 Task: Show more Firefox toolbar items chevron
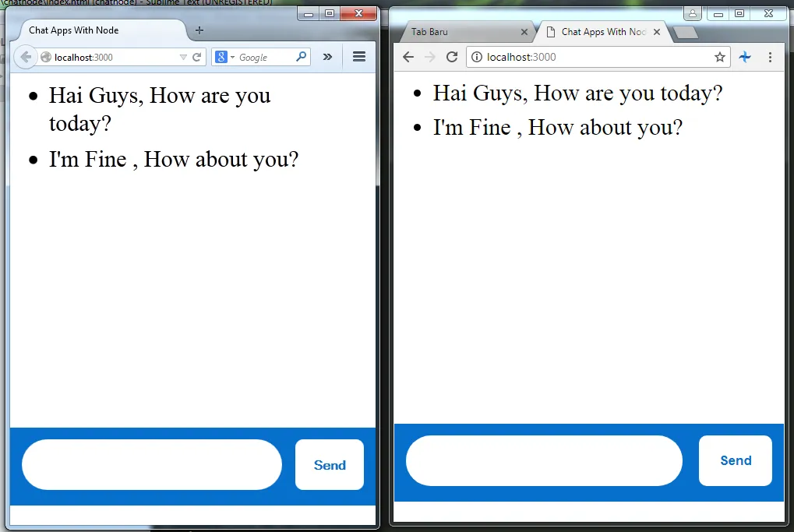pos(327,57)
